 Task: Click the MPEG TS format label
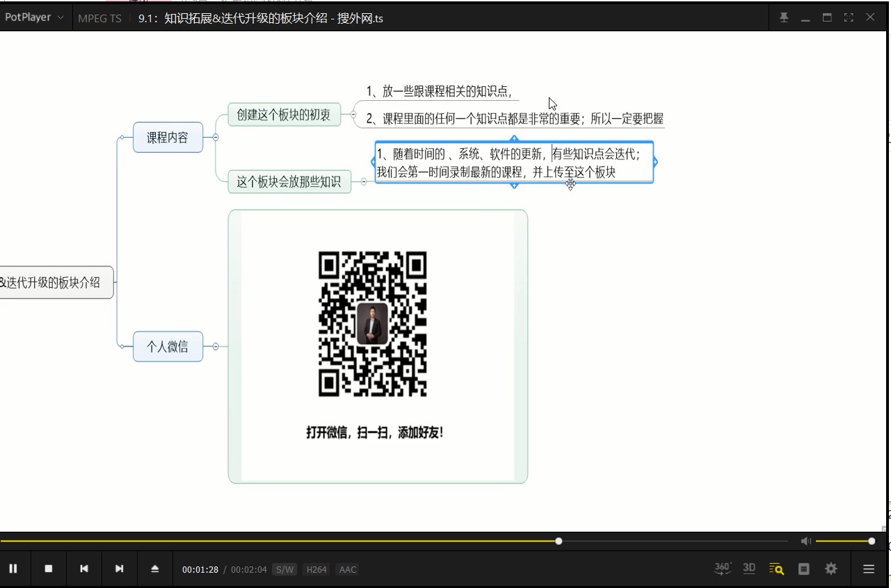coord(99,19)
